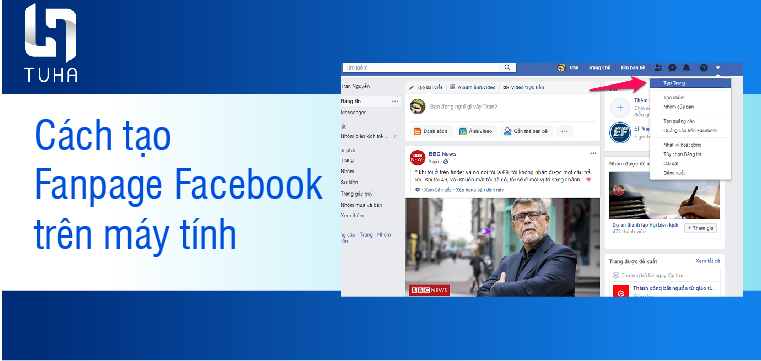Open options dots next to Bảng tin
This screenshot has height=361, width=761.
click(x=395, y=101)
